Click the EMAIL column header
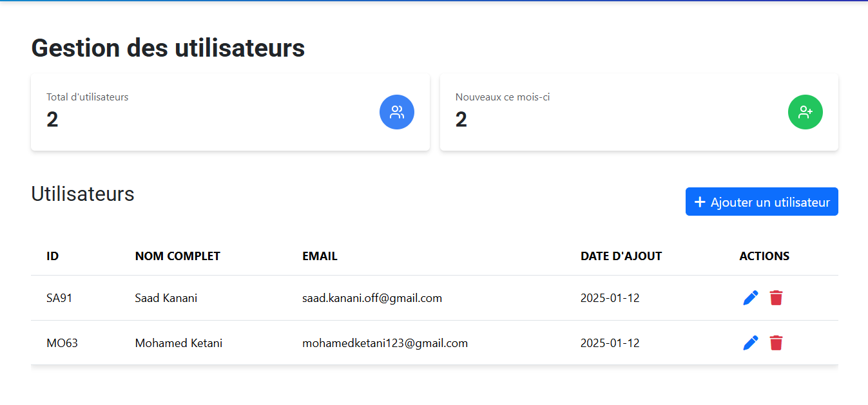Image resolution: width=868 pixels, height=405 pixels. coord(320,256)
